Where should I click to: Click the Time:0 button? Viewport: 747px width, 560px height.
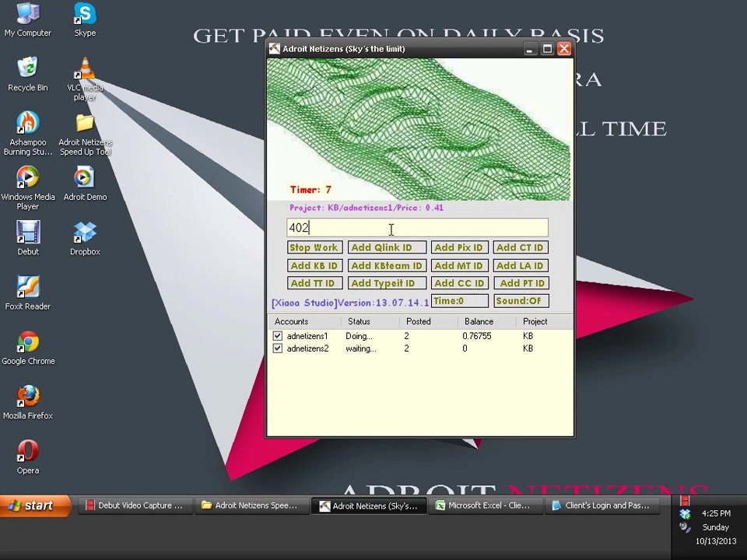tap(460, 301)
